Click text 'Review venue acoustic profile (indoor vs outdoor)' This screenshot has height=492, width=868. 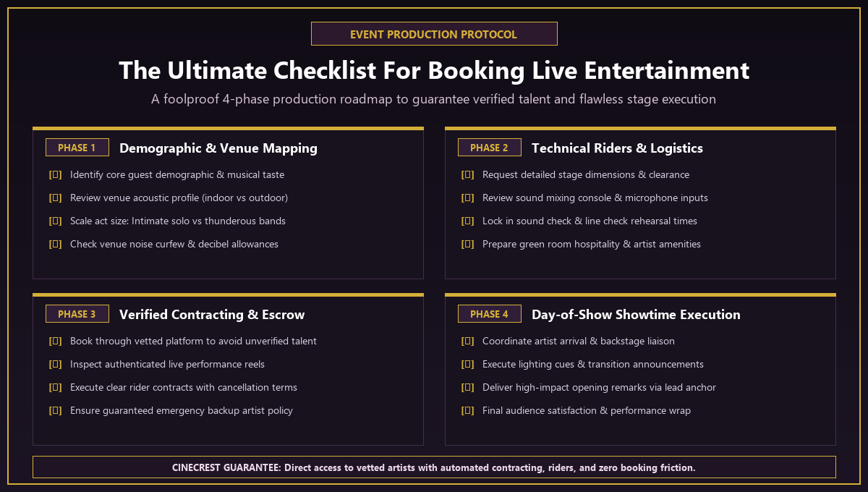pos(179,198)
